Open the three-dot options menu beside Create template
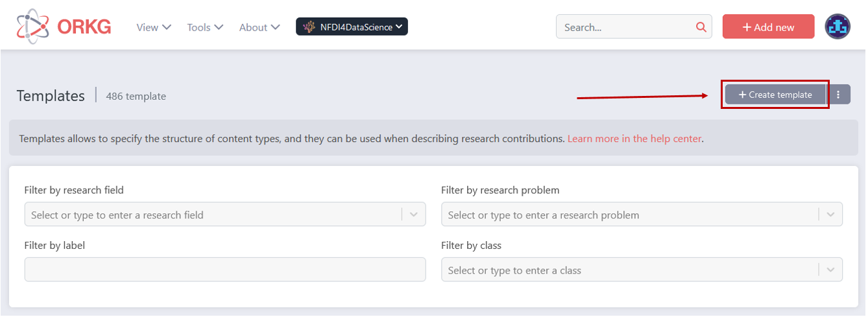The image size is (868, 317). click(x=838, y=95)
